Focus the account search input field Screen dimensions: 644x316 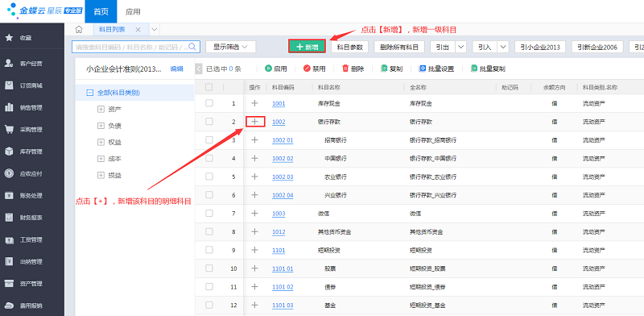pyautogui.click(x=130, y=47)
